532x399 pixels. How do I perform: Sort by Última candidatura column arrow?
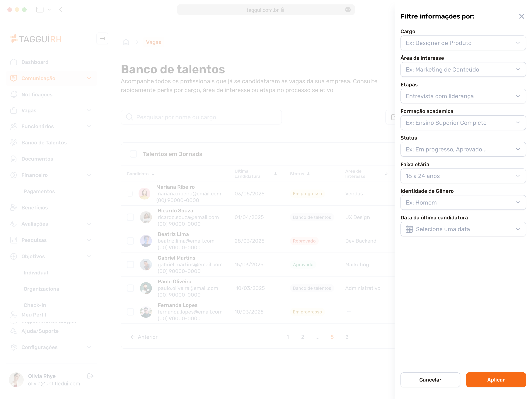(276, 174)
